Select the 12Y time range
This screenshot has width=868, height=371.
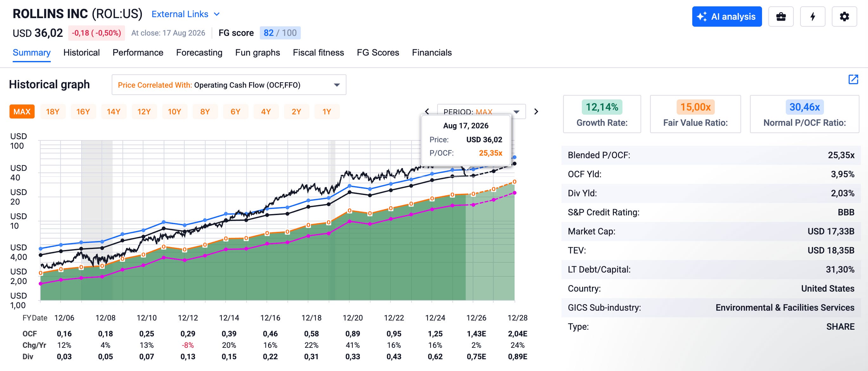(144, 111)
